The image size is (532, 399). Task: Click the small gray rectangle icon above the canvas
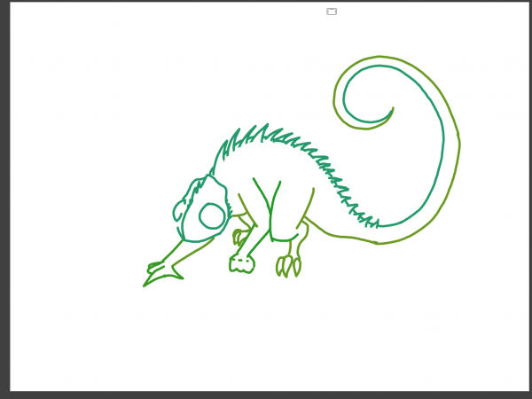332,12
